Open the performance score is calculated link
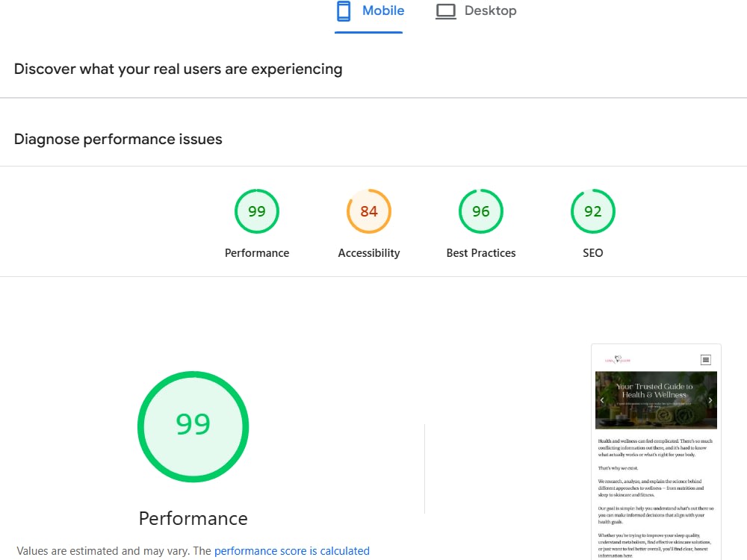Screen dimensions: 747x560 click(291, 551)
